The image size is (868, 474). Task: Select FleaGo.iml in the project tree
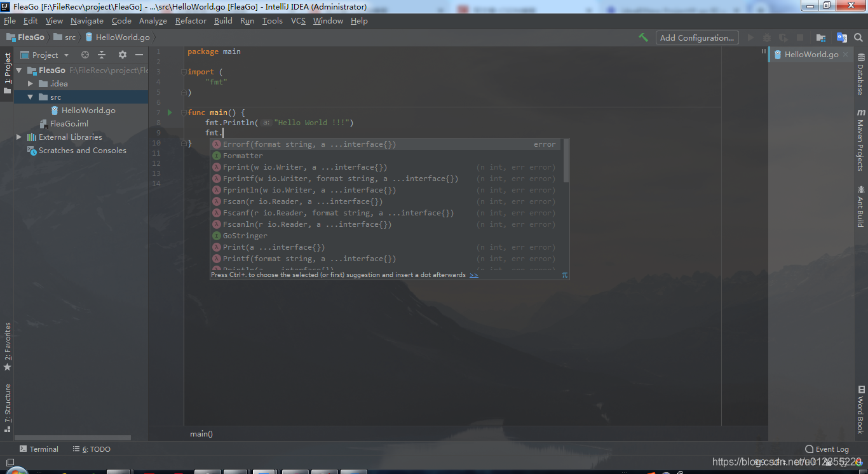(69, 124)
